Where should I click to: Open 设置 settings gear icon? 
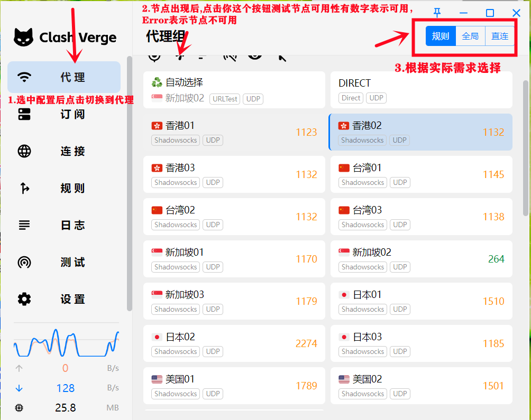tap(24, 299)
